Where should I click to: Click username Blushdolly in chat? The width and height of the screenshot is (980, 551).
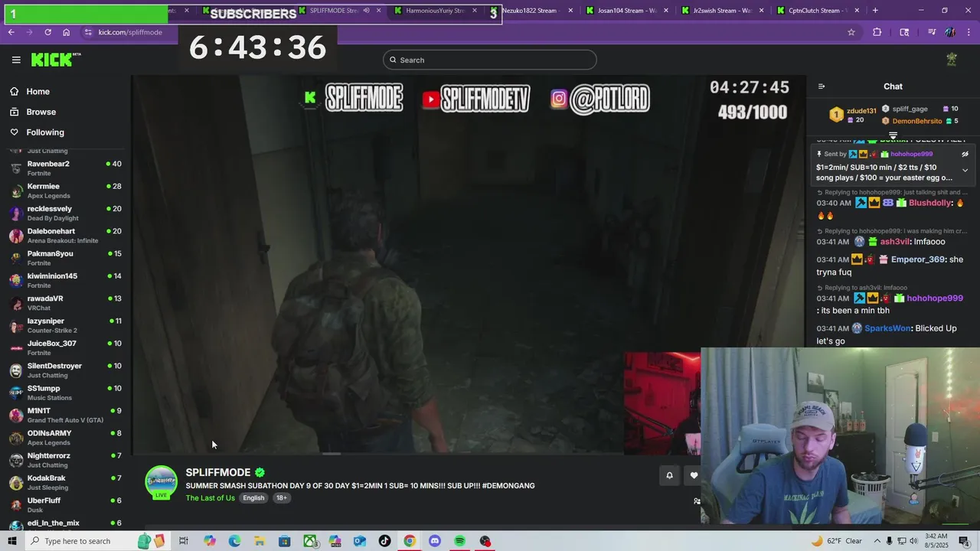pos(930,203)
